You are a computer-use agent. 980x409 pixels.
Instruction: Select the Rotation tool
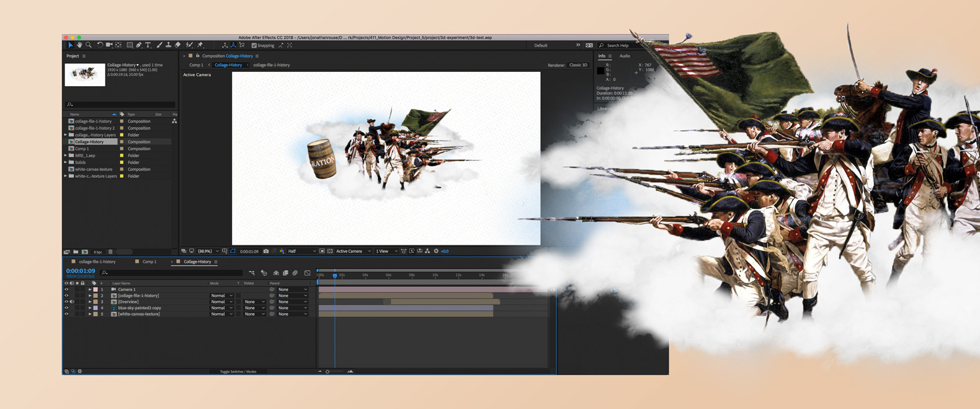point(100,45)
